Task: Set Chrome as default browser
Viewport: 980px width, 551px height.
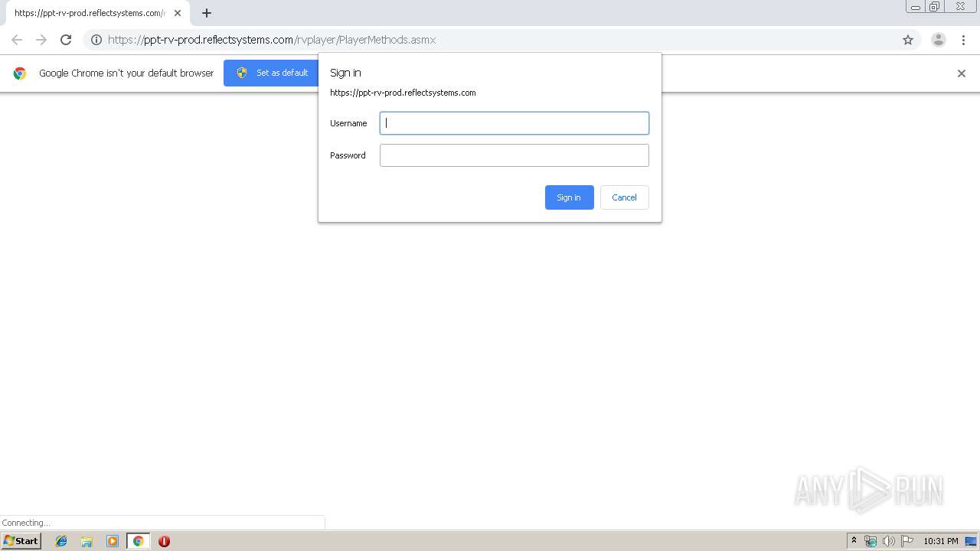Action: click(x=272, y=73)
